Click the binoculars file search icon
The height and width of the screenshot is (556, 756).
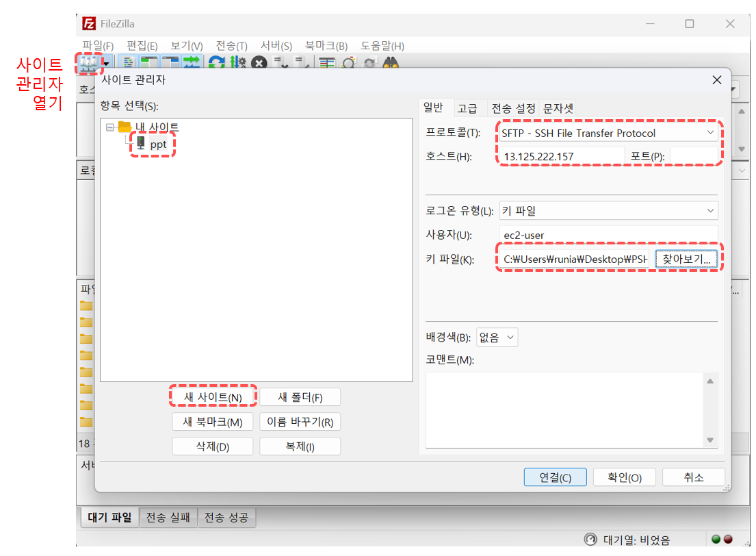[391, 63]
